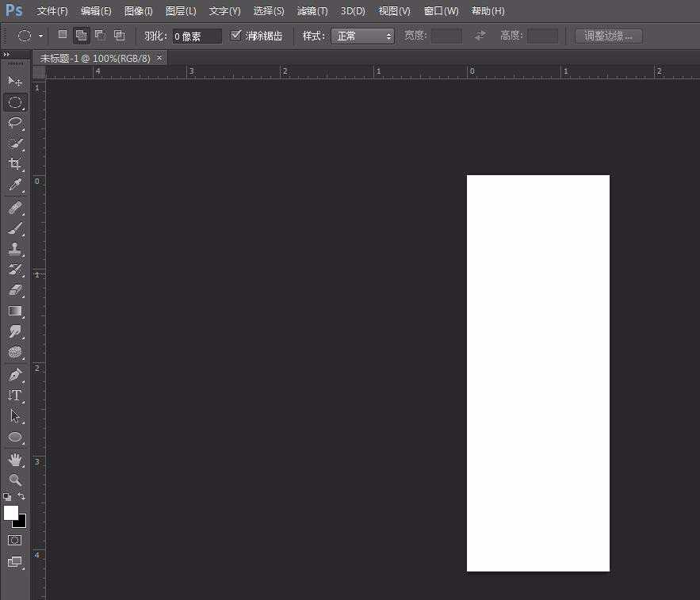Open the 滤镜(T) menu

click(x=312, y=11)
